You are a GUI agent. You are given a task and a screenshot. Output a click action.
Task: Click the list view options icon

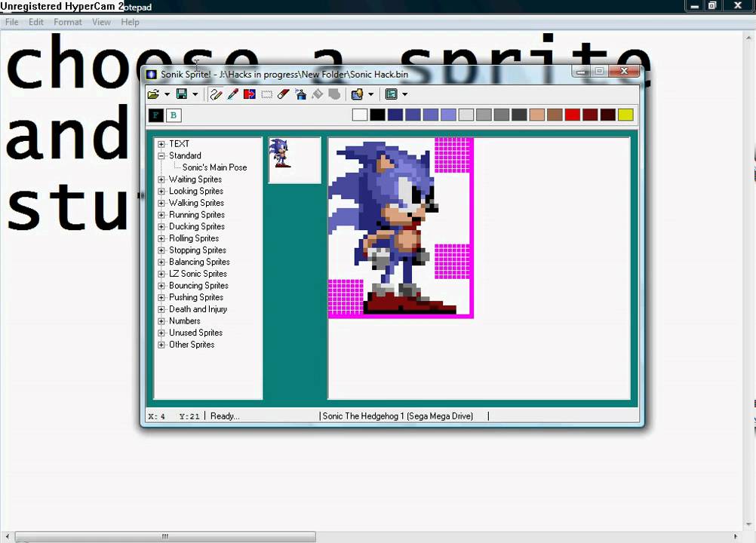391,94
